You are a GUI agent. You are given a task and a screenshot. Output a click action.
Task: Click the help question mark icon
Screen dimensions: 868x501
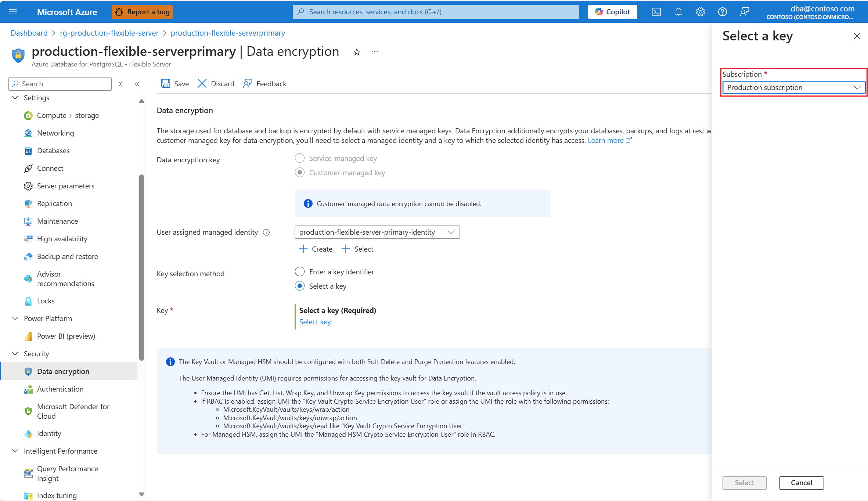click(722, 12)
